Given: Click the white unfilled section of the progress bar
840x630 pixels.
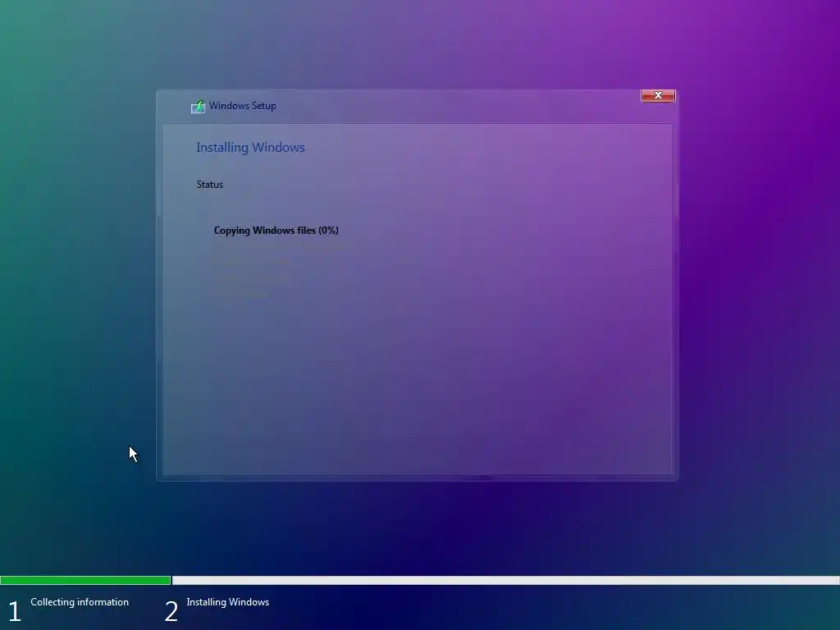Looking at the screenshot, I should pos(505,580).
